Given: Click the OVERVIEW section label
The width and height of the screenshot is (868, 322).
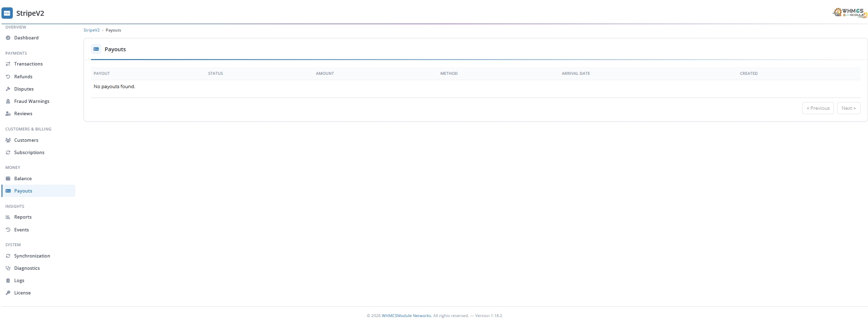Looking at the screenshot, I should pos(16,27).
